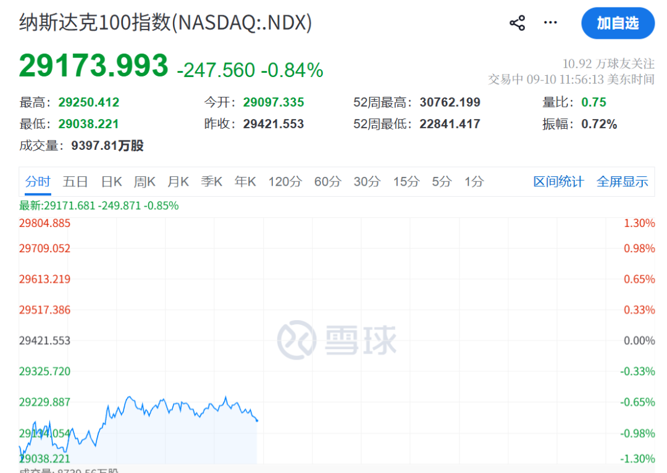The image size is (667, 473).
Task: Switch to 60分 interval
Action: (328, 182)
